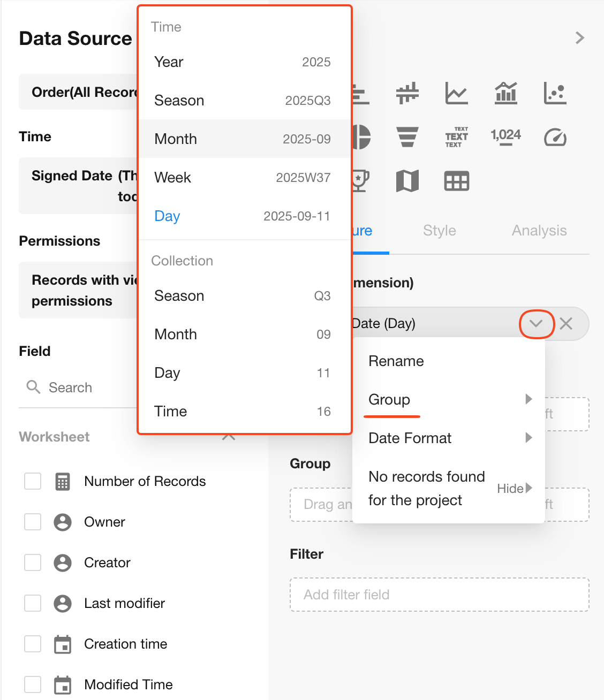The height and width of the screenshot is (700, 604).
Task: Click the Add filter field box
Action: 439,595
